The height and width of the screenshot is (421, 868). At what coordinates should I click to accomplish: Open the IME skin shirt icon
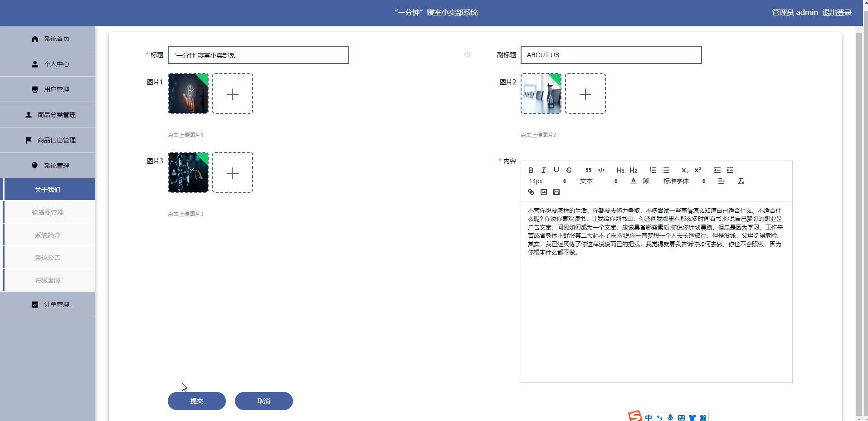(692, 417)
